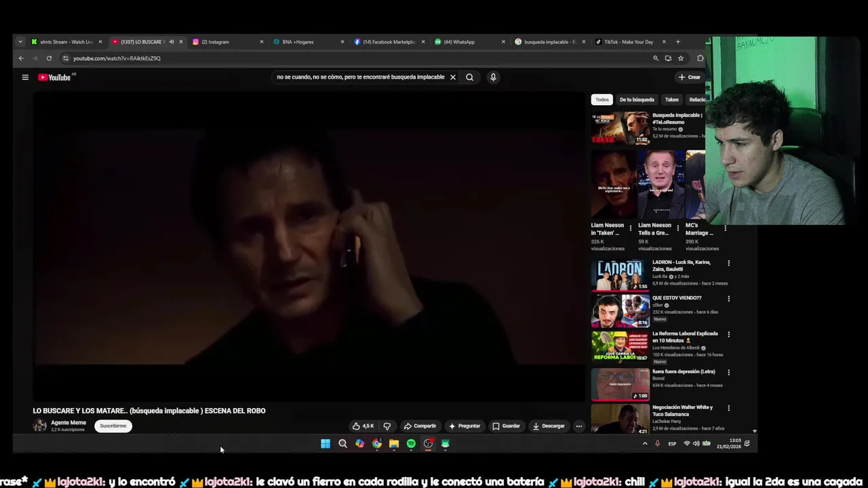
Task: Start voice search with the microphone
Action: 493,77
